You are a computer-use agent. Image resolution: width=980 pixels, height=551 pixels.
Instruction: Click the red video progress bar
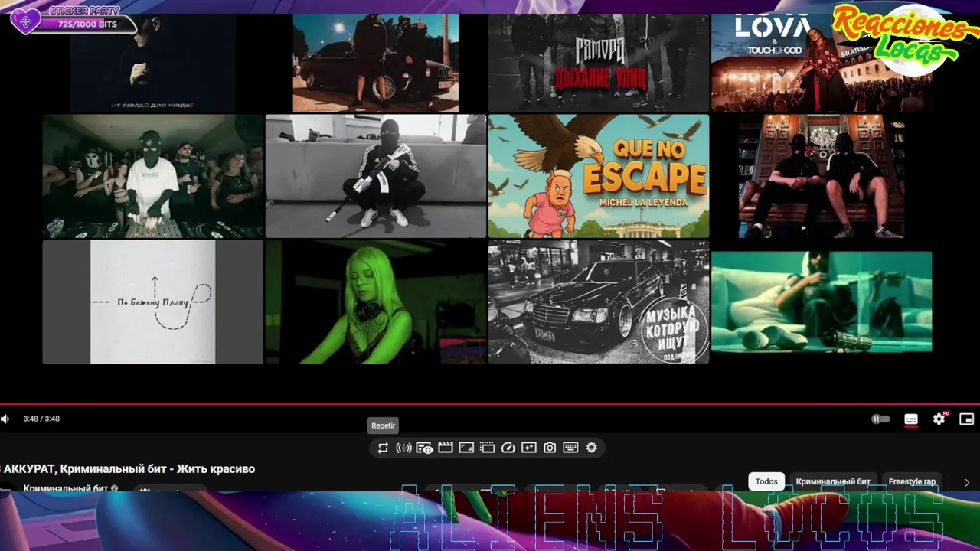tap(490, 404)
